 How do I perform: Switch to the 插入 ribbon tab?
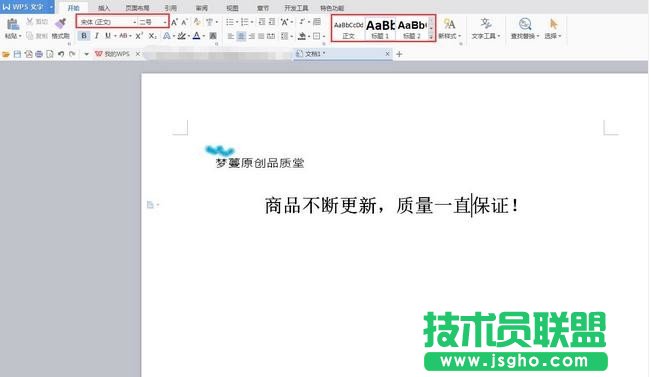pos(104,8)
